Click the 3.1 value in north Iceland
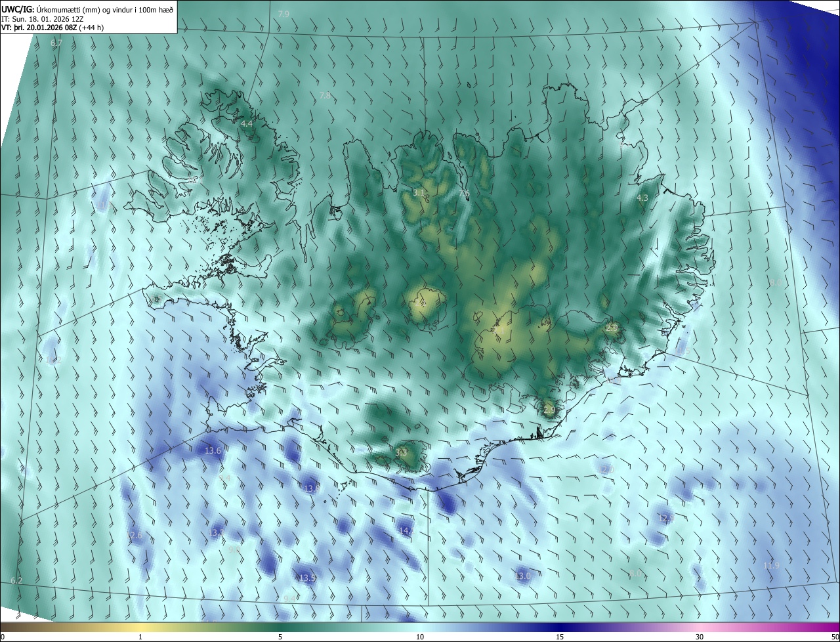This screenshot has width=840, height=642. click(419, 192)
